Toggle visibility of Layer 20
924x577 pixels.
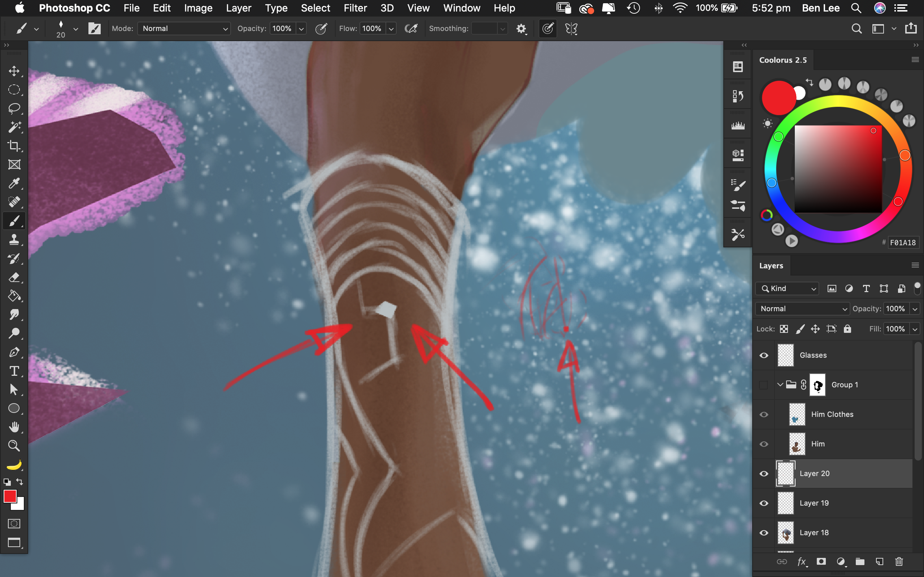pos(764,474)
